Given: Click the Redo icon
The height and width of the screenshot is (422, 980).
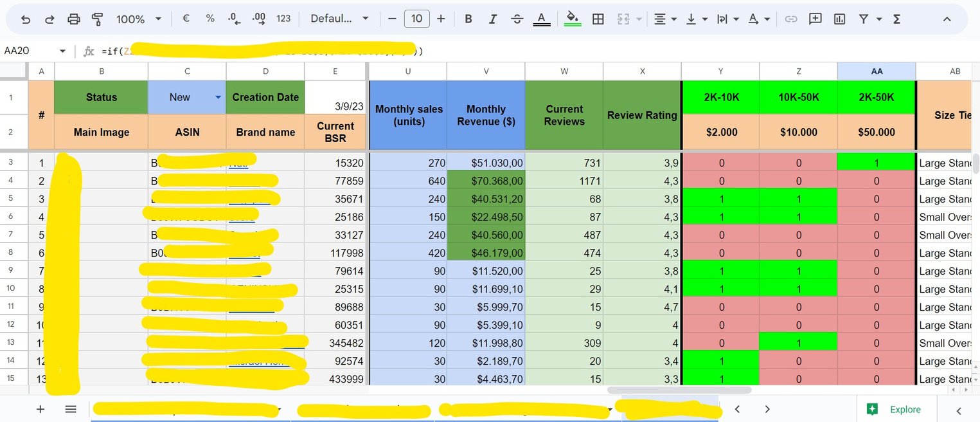Looking at the screenshot, I should (x=49, y=19).
